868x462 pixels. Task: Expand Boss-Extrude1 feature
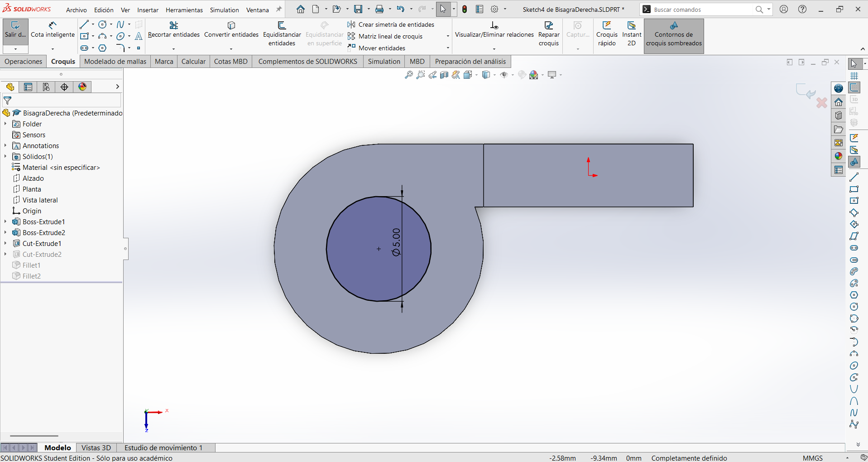click(x=5, y=221)
